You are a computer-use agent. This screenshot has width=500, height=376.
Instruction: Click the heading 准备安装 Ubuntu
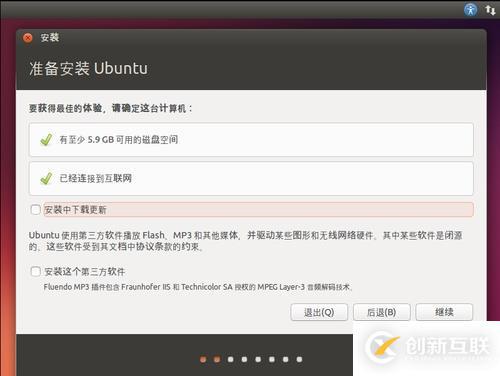[88, 68]
